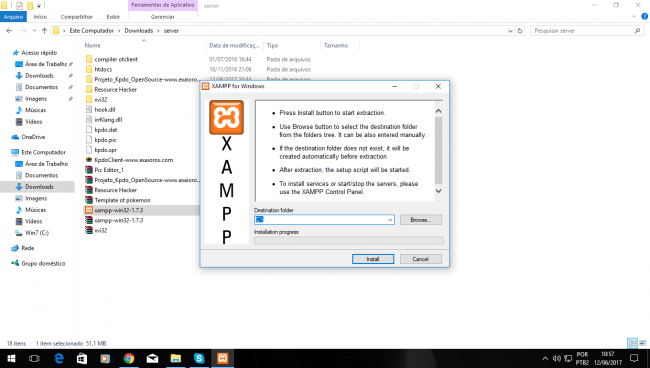The height and width of the screenshot is (368, 650).
Task: Open Skype from the taskbar
Action: tap(199, 358)
